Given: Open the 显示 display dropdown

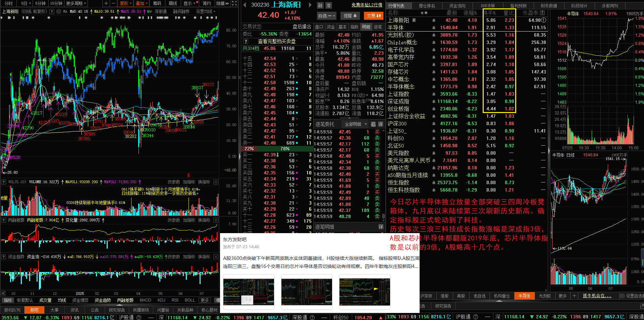Looking at the screenshot, I should [x=190, y=3].
